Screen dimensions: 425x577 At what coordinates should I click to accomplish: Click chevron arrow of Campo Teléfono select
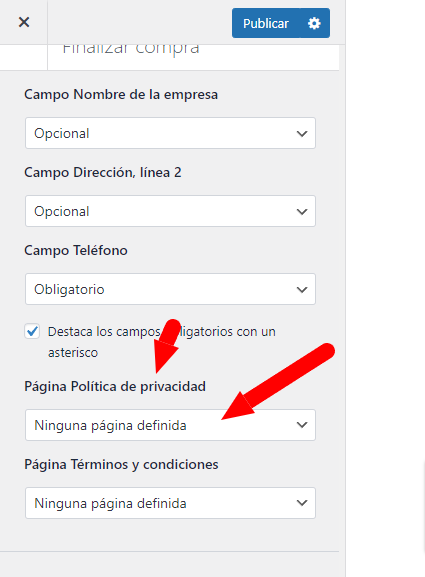302,290
